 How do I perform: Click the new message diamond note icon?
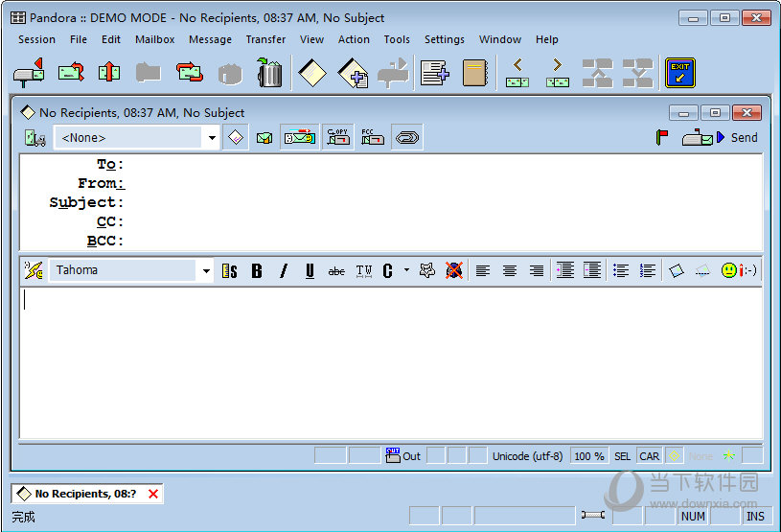pyautogui.click(x=312, y=73)
